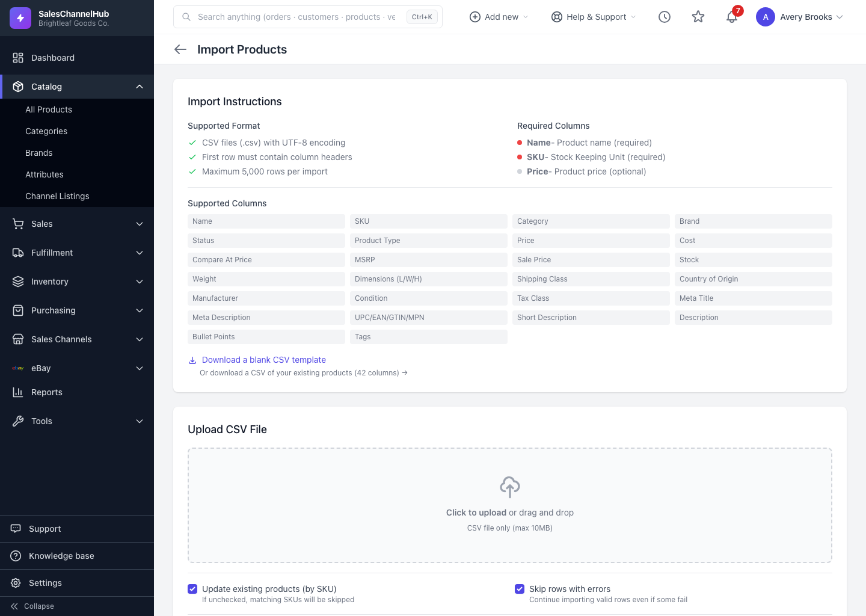Click the Country of Origin column chip

(754, 279)
